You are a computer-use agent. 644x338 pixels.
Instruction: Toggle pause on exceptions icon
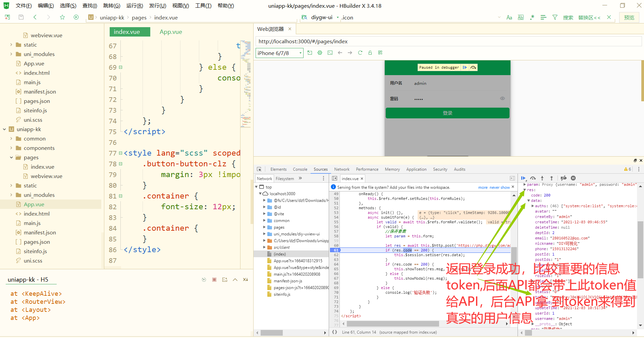point(573,178)
